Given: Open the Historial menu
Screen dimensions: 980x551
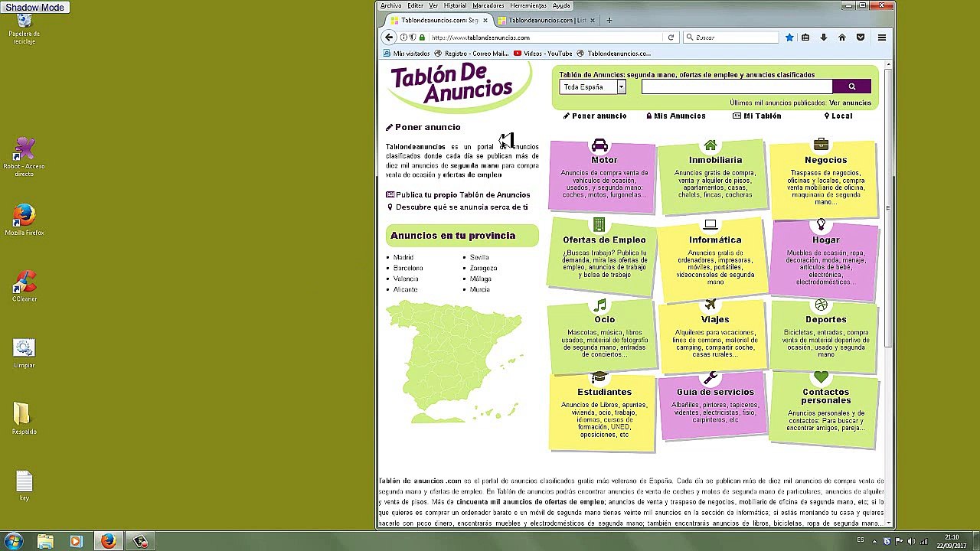Looking at the screenshot, I should pos(455,5).
